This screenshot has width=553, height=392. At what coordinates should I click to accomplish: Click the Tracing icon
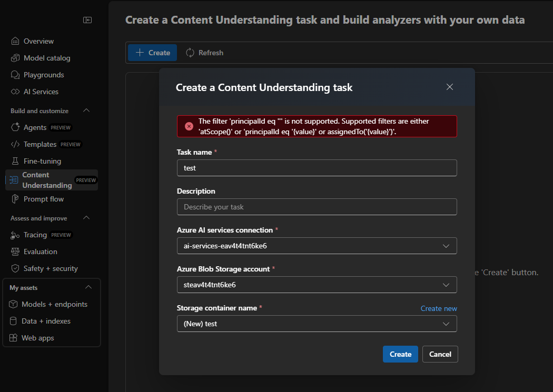[x=15, y=235]
